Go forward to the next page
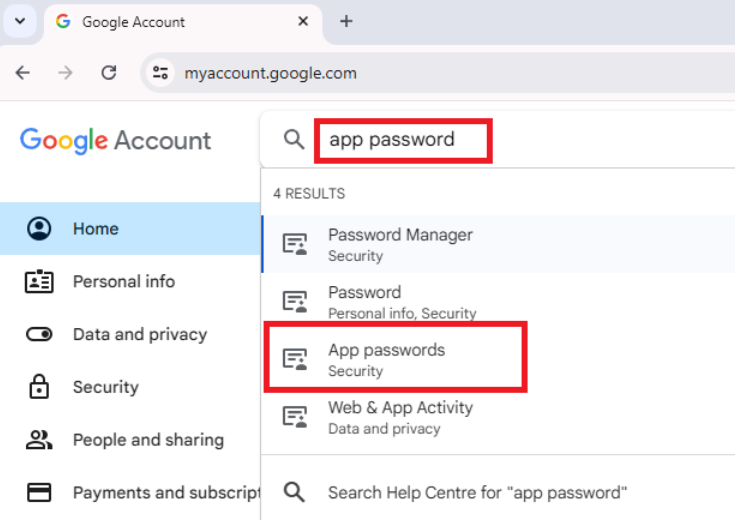Screen dimensions: 735x520 (66, 73)
